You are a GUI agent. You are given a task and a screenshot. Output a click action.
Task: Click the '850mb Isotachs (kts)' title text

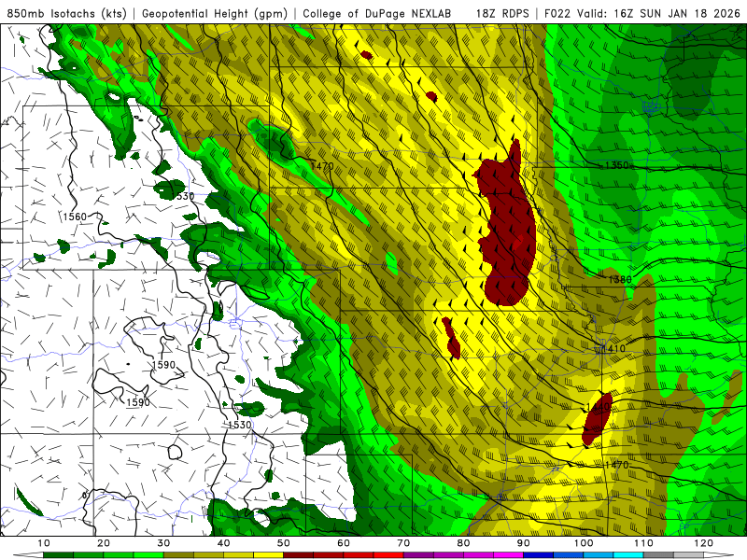coord(66,13)
